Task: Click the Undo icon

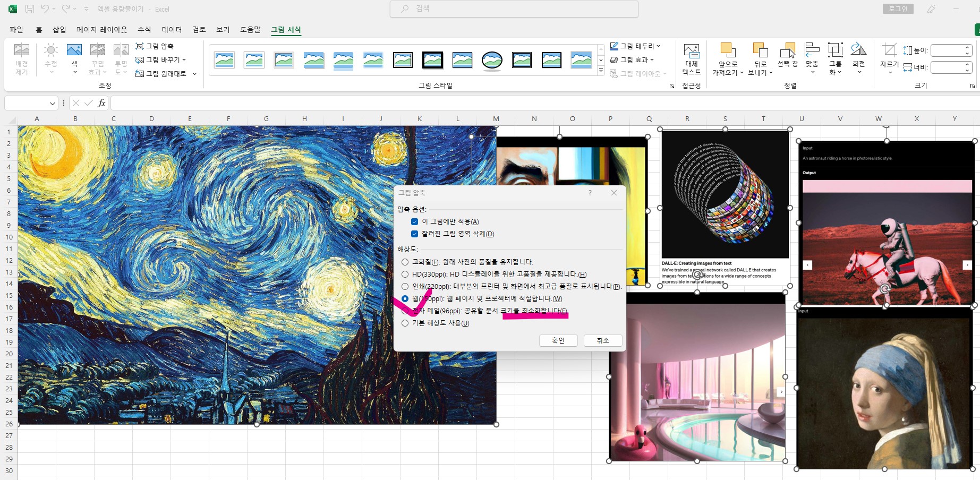Action: click(46, 9)
